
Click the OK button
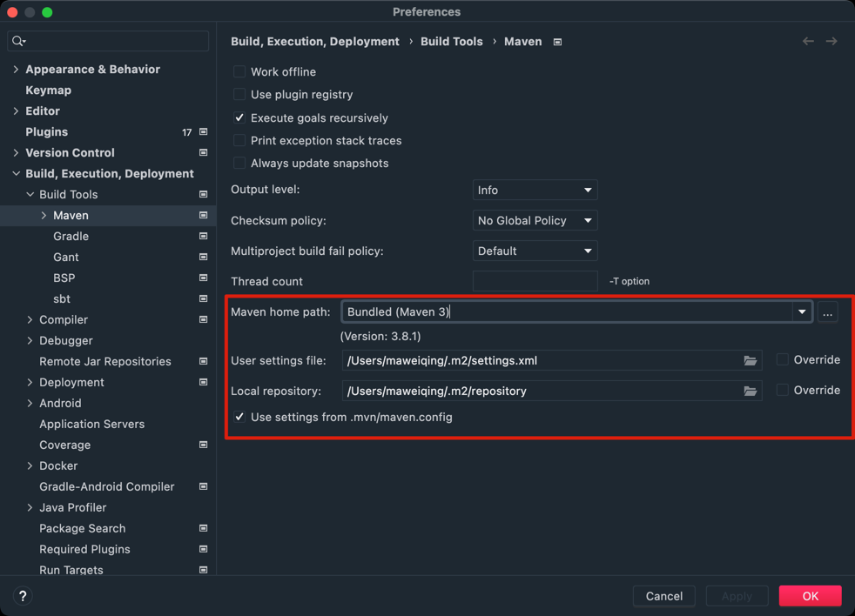click(810, 596)
